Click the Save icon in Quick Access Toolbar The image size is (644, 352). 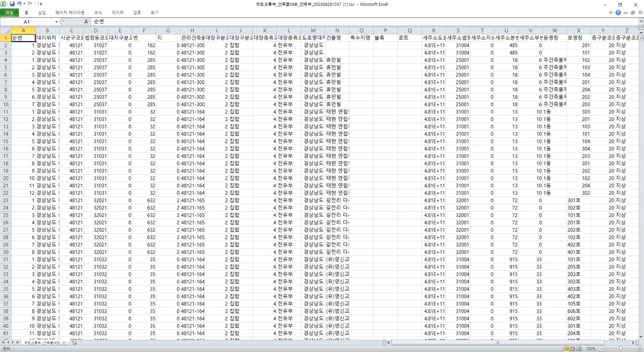coord(12,4)
